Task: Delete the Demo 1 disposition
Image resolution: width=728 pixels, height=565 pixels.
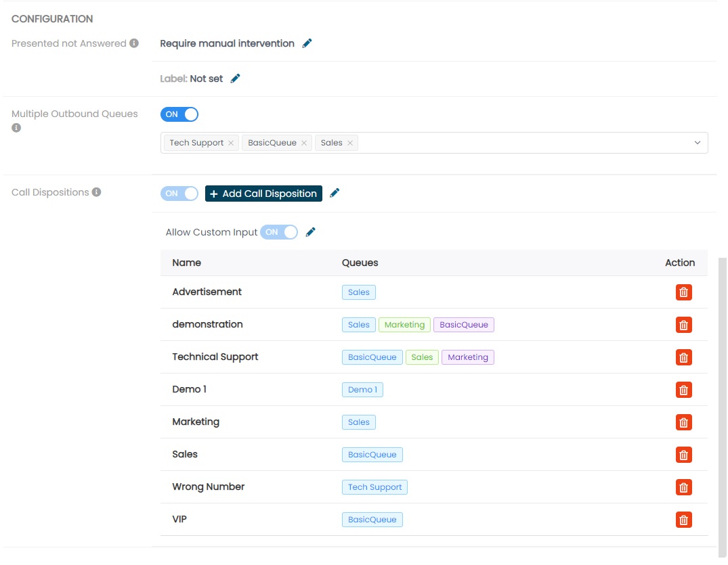Action: coord(683,390)
